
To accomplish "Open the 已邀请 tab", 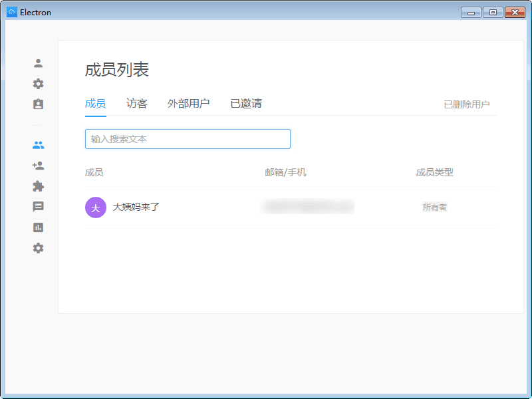I will click(245, 103).
